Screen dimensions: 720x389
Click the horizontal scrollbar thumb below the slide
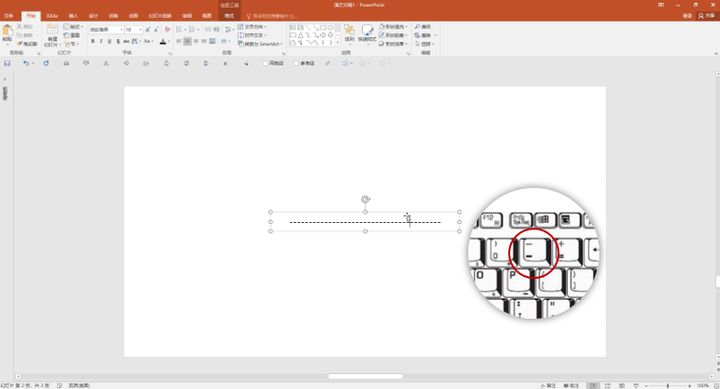point(366,376)
